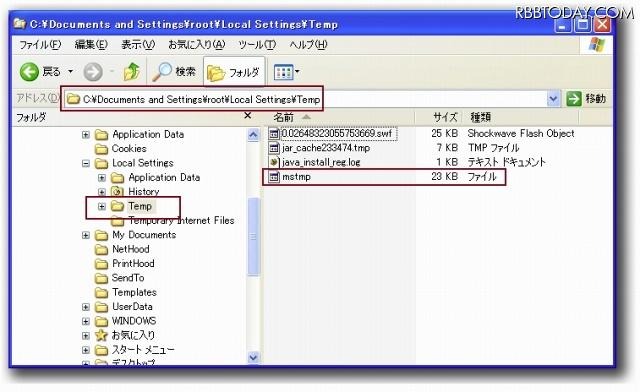The image size is (640, 392).
Task: Click the mstmp file icon
Action: pyautogui.click(x=274, y=177)
